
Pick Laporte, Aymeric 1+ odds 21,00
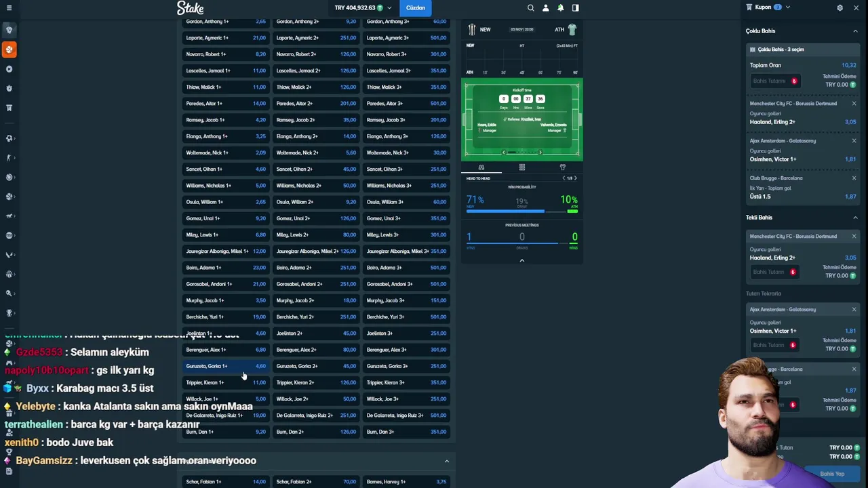click(x=226, y=38)
